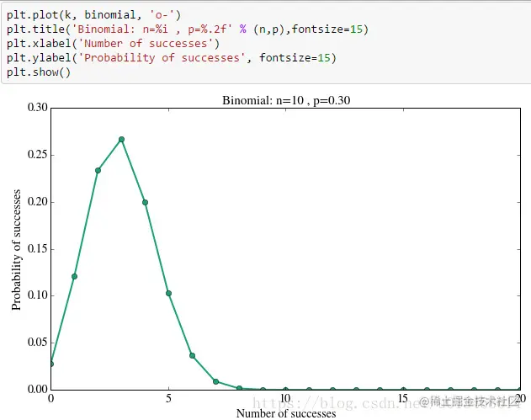Click the data point at 1 success
531x420 pixels.
pos(75,276)
